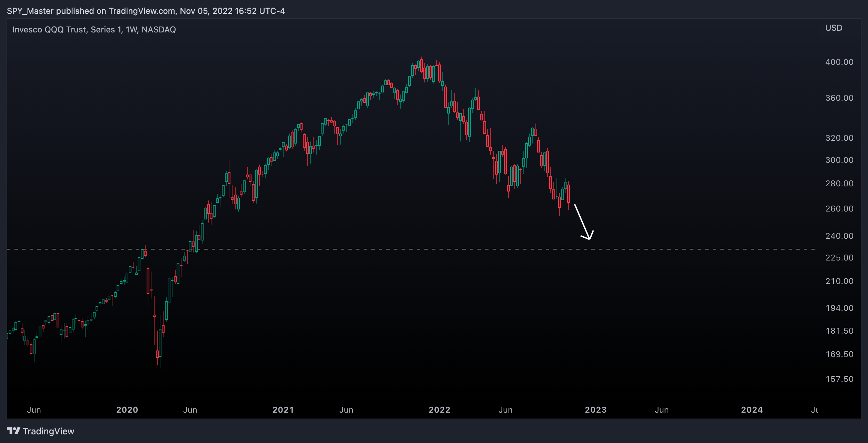Click the 2023 time axis label
The image size is (868, 443).
596,410
